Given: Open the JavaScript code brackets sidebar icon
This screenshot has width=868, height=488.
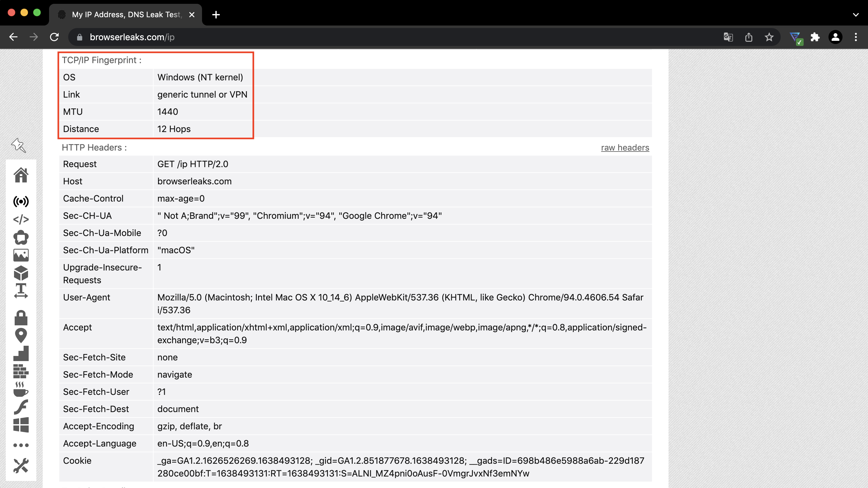Looking at the screenshot, I should tap(21, 219).
